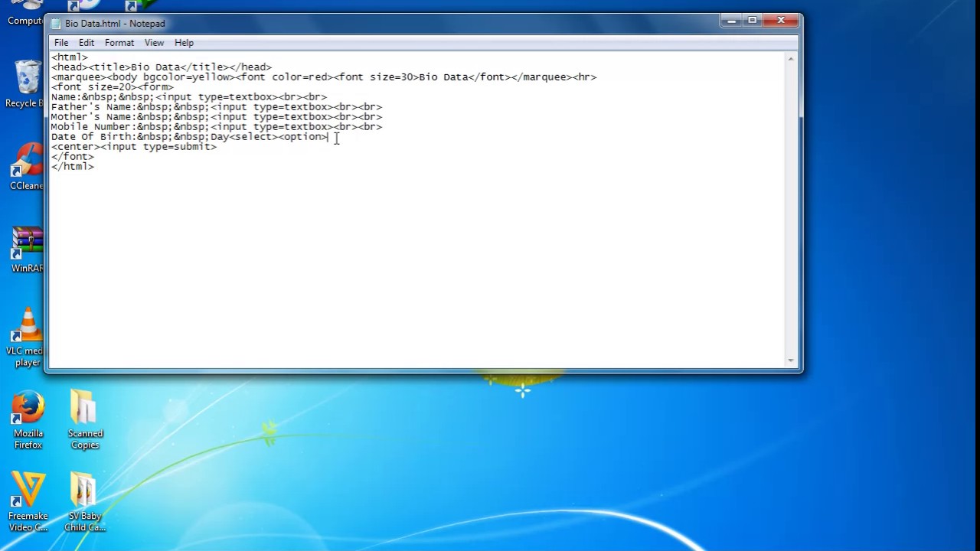
Task: Click the vertical scrollbar up arrow
Action: [x=791, y=59]
